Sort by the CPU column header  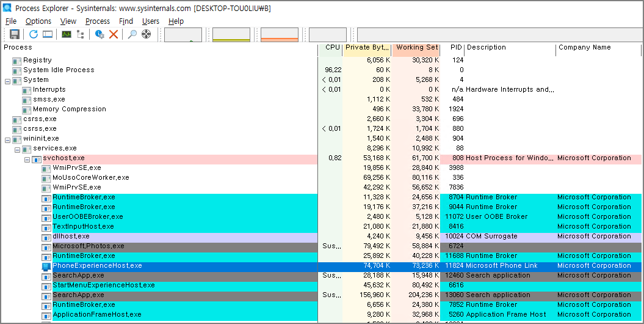point(331,48)
